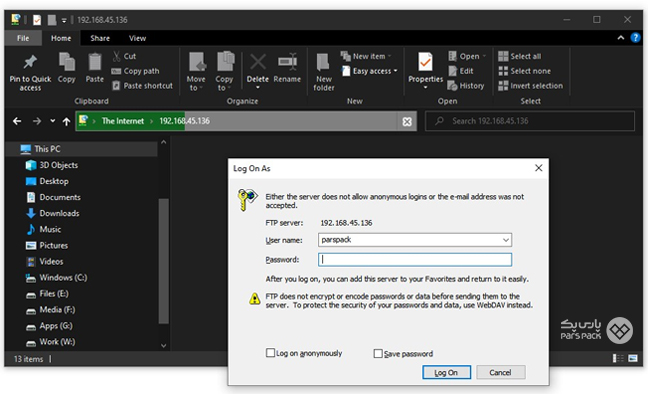Click Select none in ribbon
The height and width of the screenshot is (394, 648).
pyautogui.click(x=524, y=71)
